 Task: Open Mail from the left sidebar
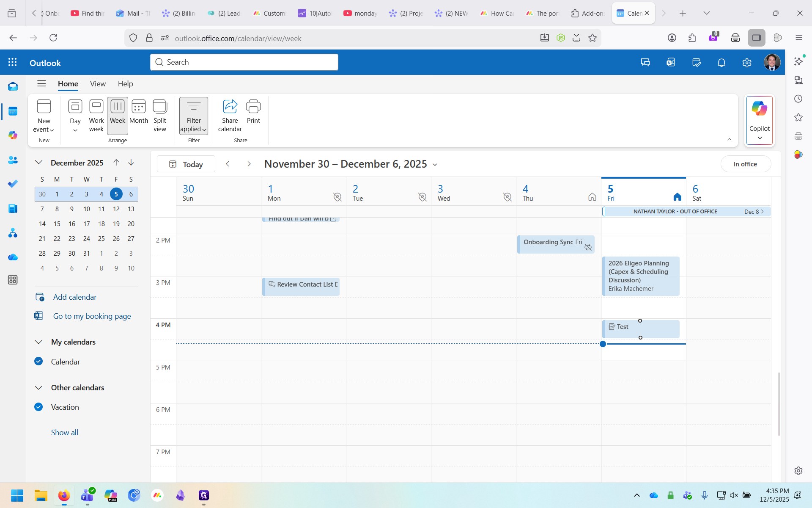point(13,87)
